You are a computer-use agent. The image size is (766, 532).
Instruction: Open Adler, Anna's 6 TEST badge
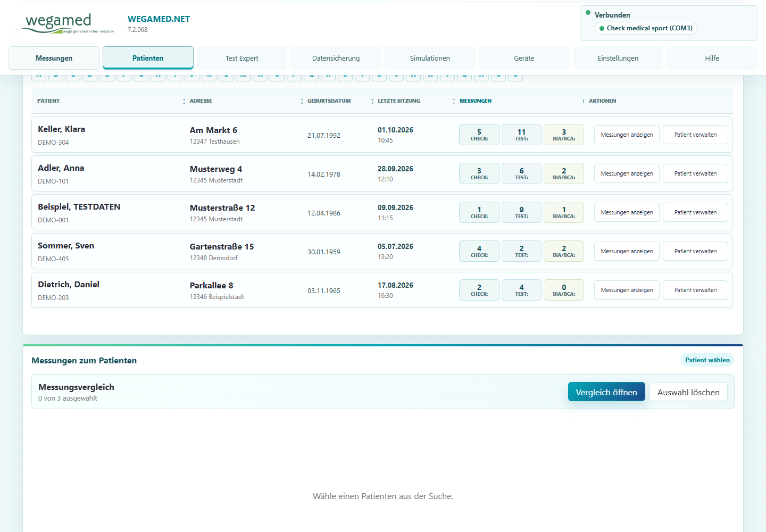521,173
